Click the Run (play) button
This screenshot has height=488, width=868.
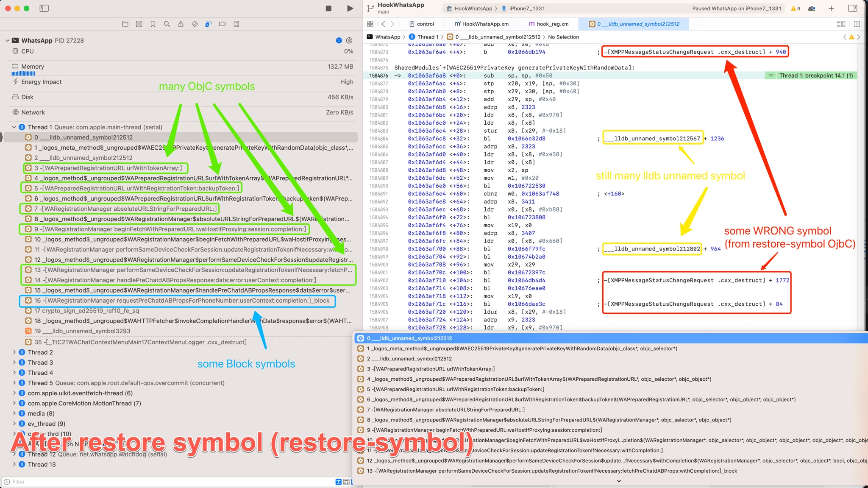[350, 8]
